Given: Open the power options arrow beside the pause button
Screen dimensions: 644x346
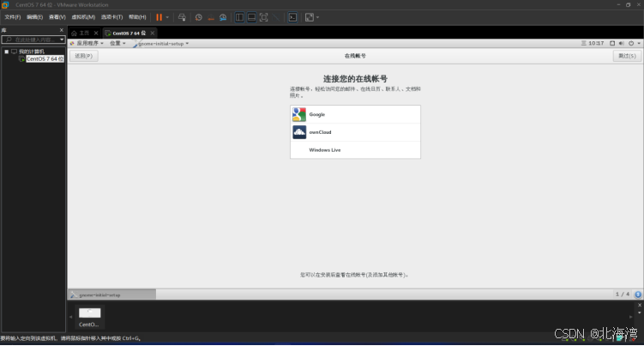Looking at the screenshot, I should tap(167, 17).
